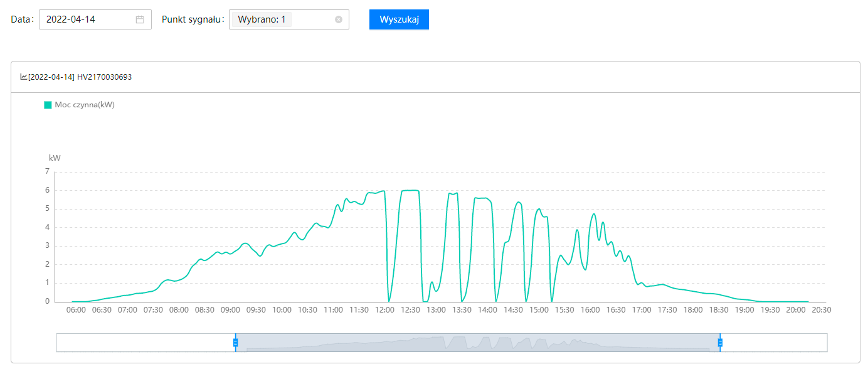The image size is (868, 369).
Task: Click the power curve peak near 12:30
Action: (410, 190)
